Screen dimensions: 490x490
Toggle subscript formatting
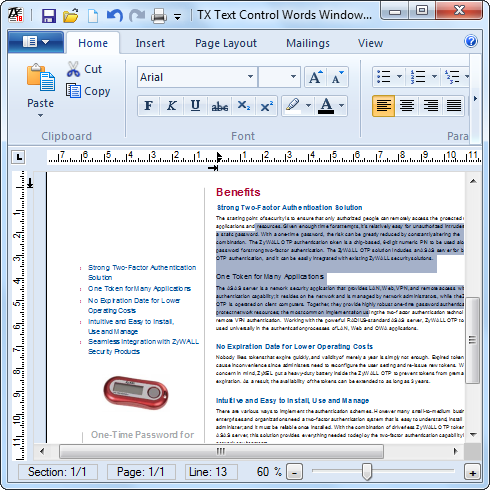pyautogui.click(x=244, y=106)
